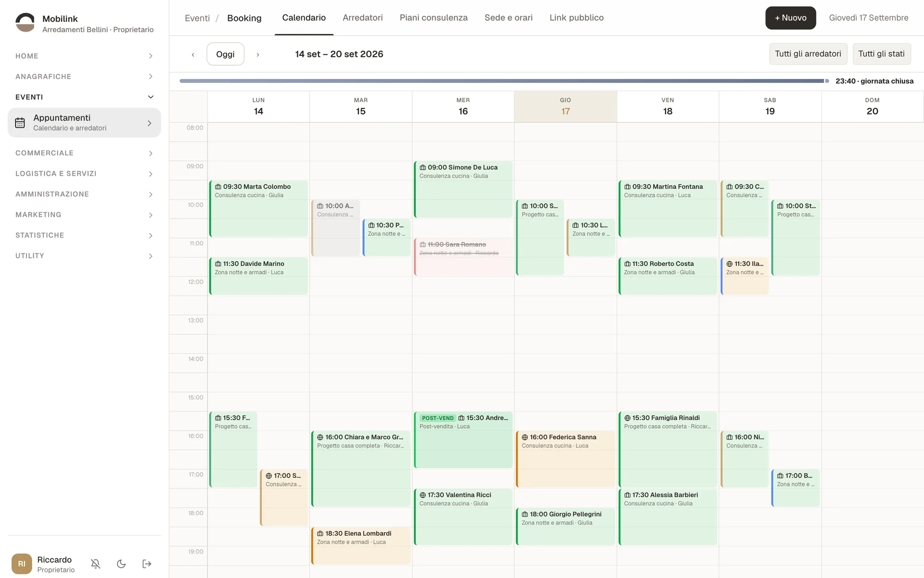Expand the HOME section
The image size is (924, 578).
84,56
